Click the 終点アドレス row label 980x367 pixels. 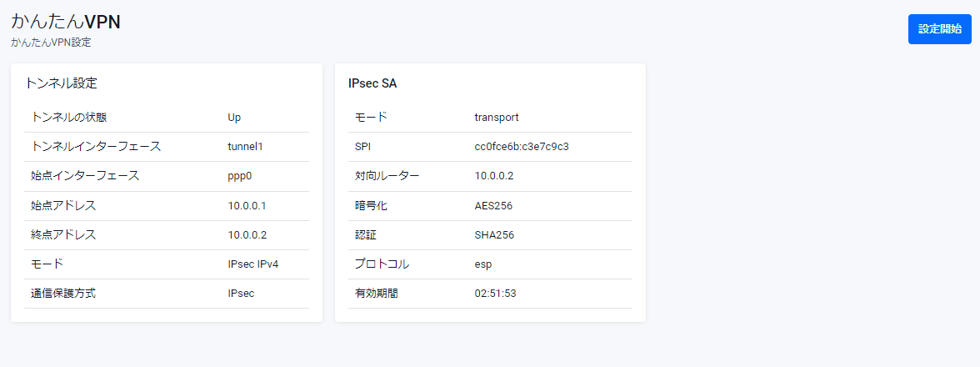[63, 235]
